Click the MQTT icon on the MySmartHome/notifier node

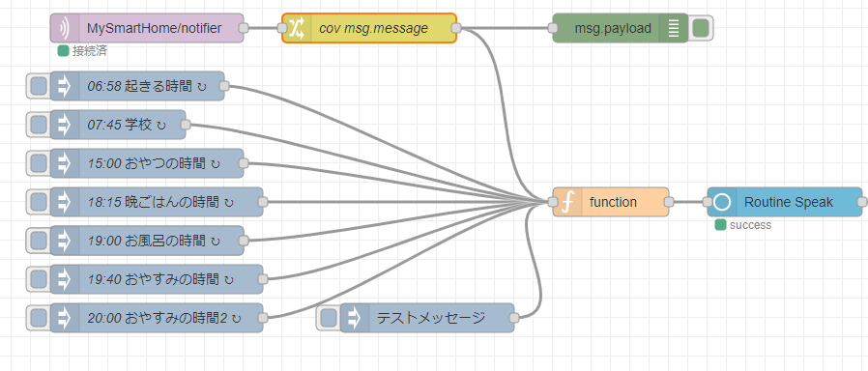tap(65, 28)
